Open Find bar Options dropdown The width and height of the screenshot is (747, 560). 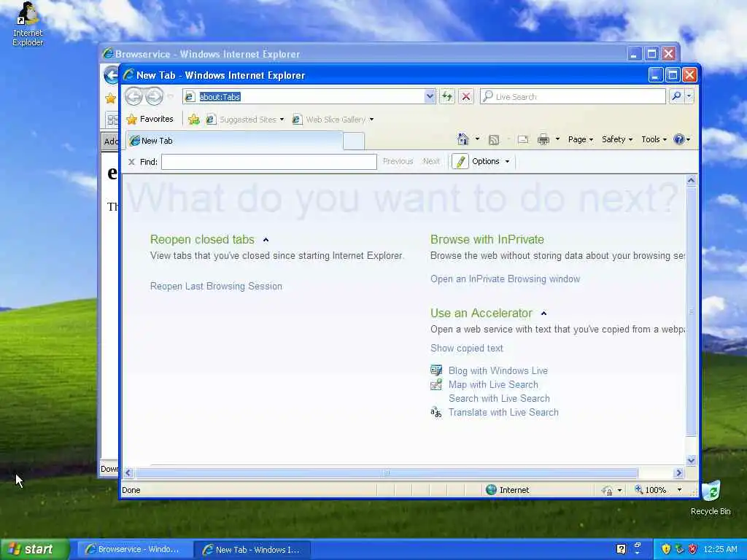[x=491, y=161]
